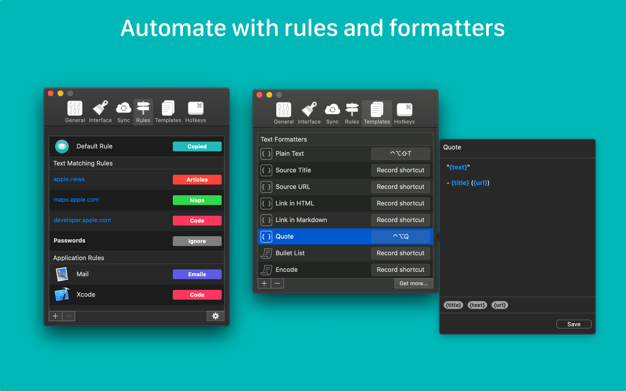Screen dimensions: 626x391
Task: Insert the {url} token
Action: pos(499,305)
